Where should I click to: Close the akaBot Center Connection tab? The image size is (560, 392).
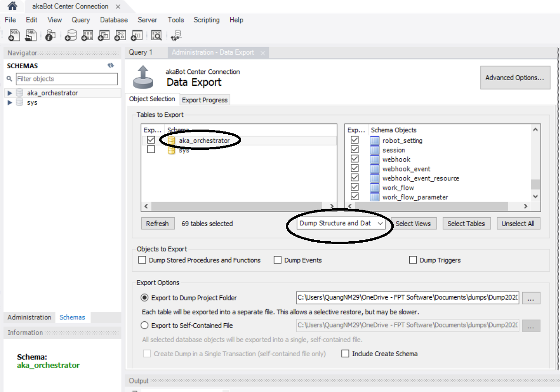[118, 7]
